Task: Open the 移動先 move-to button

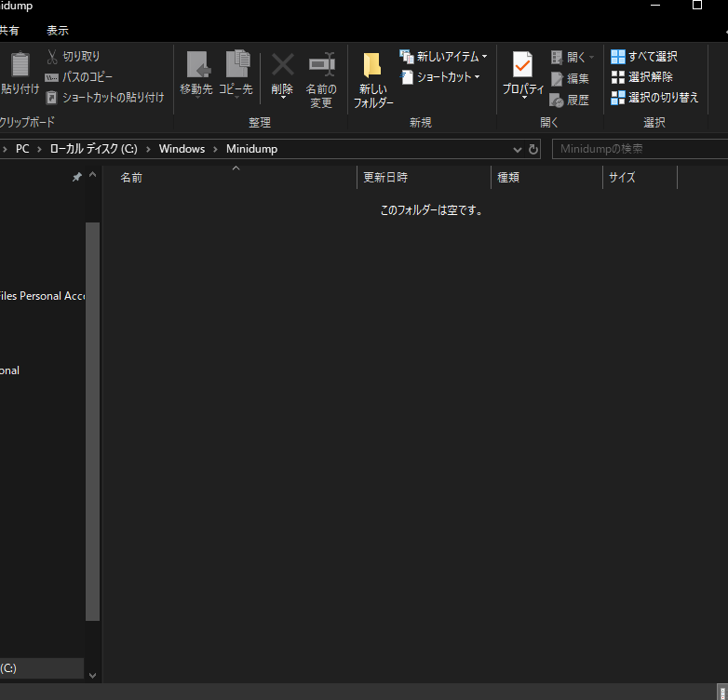Action: [x=196, y=73]
